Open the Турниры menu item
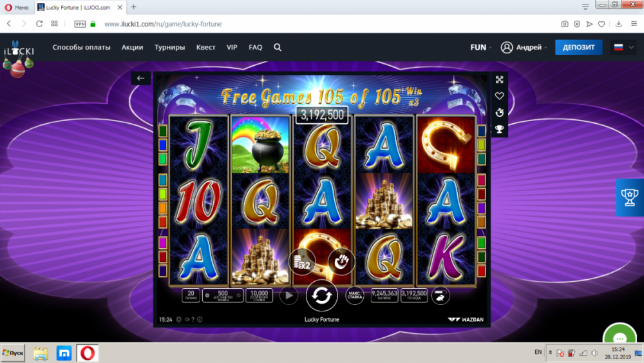The image size is (644, 363). pos(169,47)
